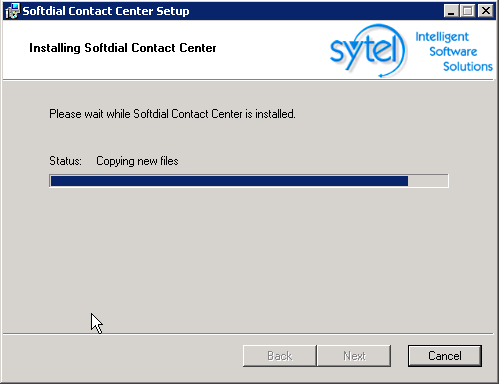
Task: Click the Installing Softdial Contact Center heading
Action: [123, 48]
